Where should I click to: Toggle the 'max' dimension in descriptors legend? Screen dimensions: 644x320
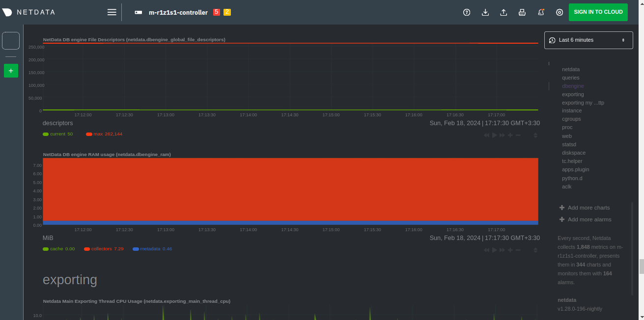pyautogui.click(x=104, y=134)
